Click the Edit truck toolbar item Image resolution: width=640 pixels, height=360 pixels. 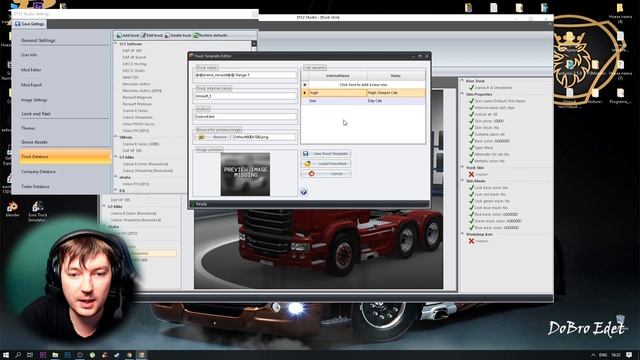point(152,36)
